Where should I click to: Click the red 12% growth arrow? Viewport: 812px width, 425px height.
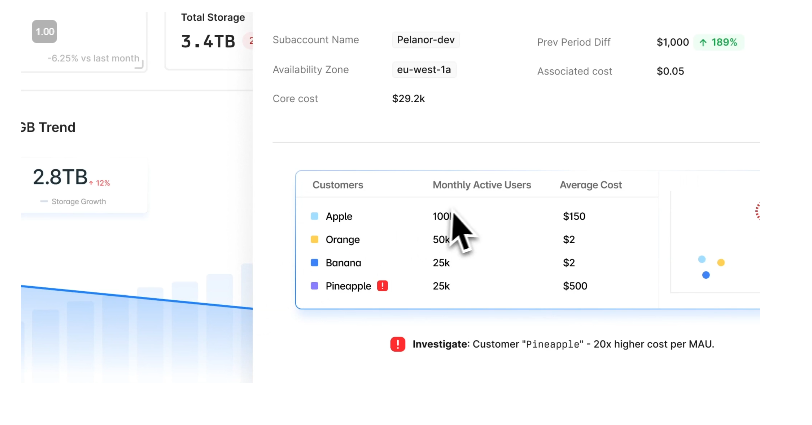pyautogui.click(x=92, y=183)
